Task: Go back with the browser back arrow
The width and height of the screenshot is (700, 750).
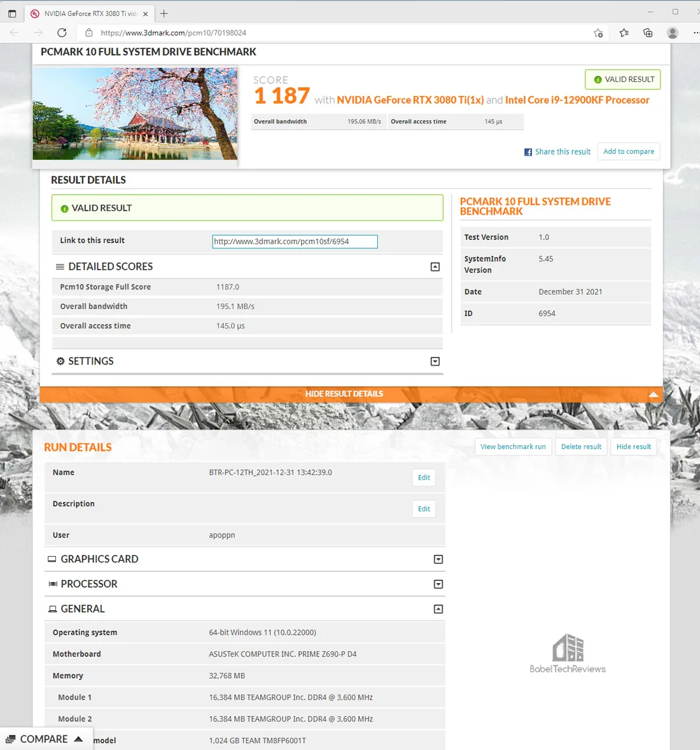Action: (15, 32)
